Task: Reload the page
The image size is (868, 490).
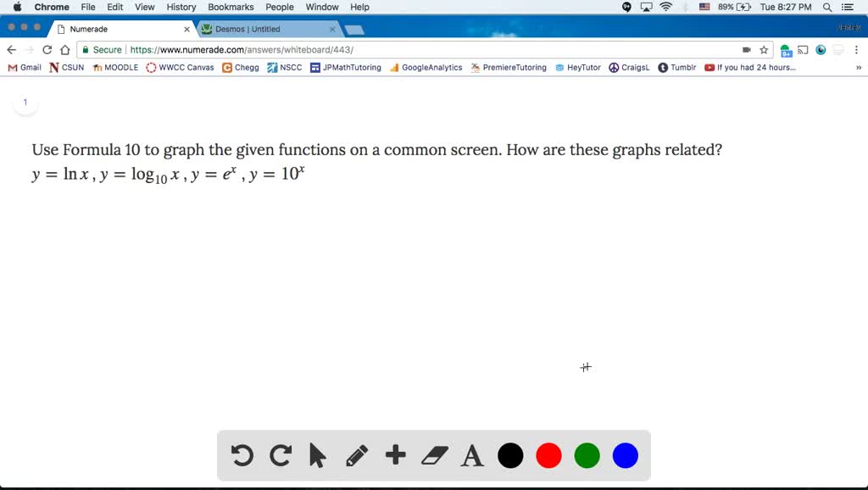Action: click(47, 50)
